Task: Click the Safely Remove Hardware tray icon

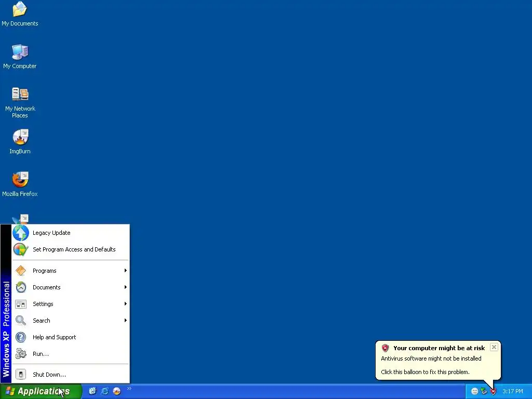Action: pyautogui.click(x=484, y=391)
